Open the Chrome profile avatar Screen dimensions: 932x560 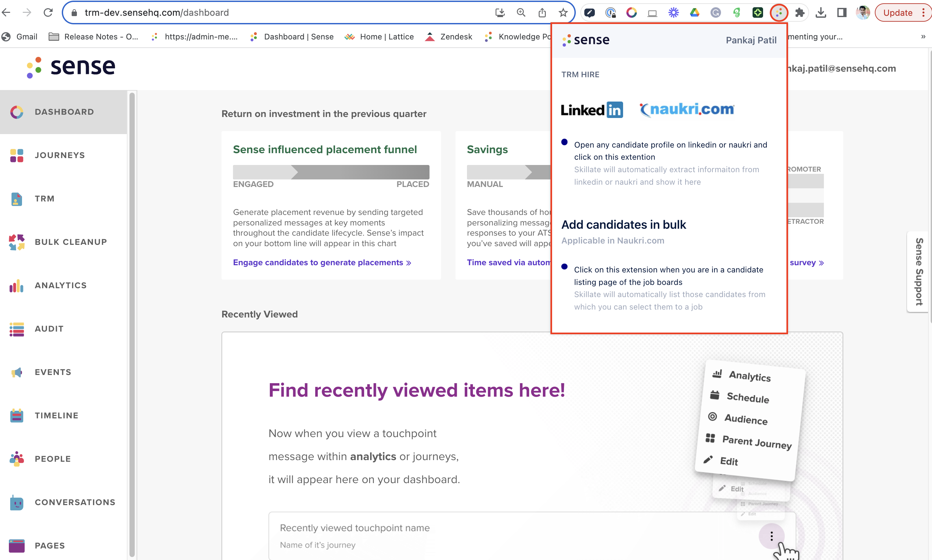tap(863, 13)
